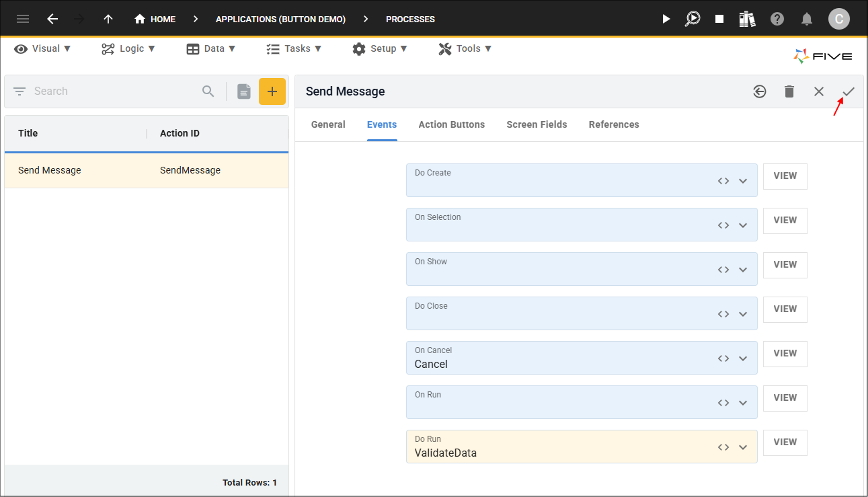The image size is (868, 497).
Task: Open code editor for Do Create
Action: [x=723, y=181]
